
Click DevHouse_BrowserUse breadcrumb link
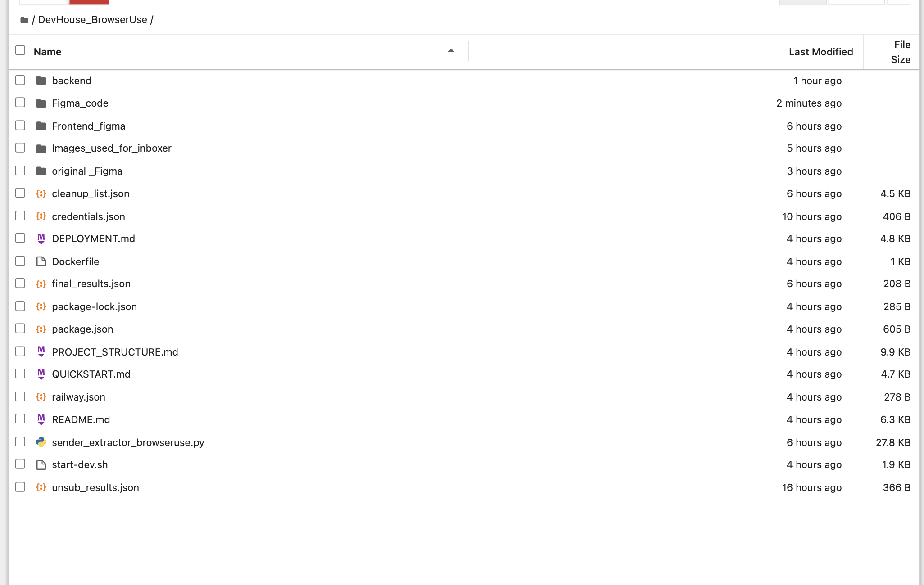92,20
